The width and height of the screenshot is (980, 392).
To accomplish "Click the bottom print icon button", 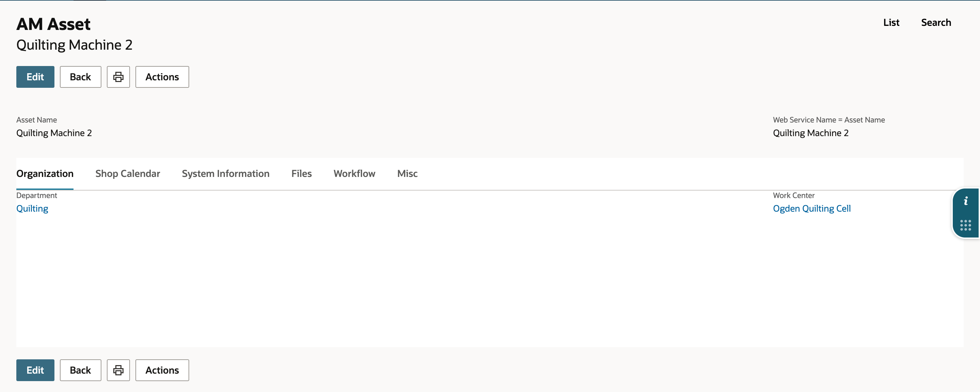I will 118,370.
